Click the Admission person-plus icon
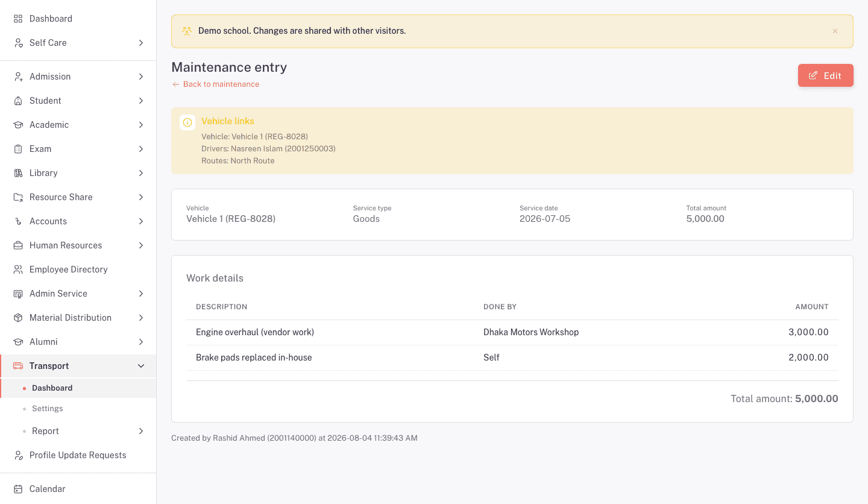This screenshot has width=868, height=504. (18, 77)
